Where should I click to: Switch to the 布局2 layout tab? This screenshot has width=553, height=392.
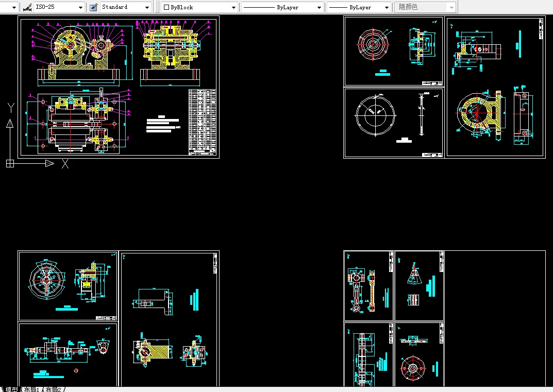coord(53,389)
